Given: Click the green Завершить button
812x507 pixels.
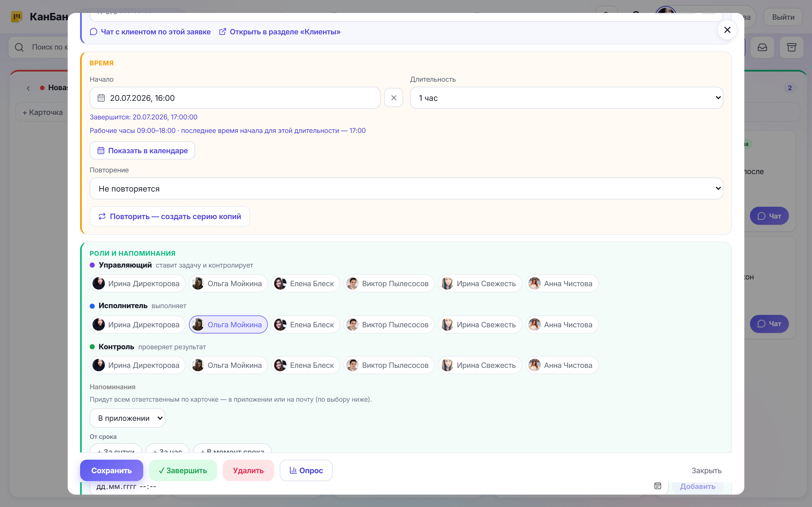Looking at the screenshot, I should (x=183, y=470).
